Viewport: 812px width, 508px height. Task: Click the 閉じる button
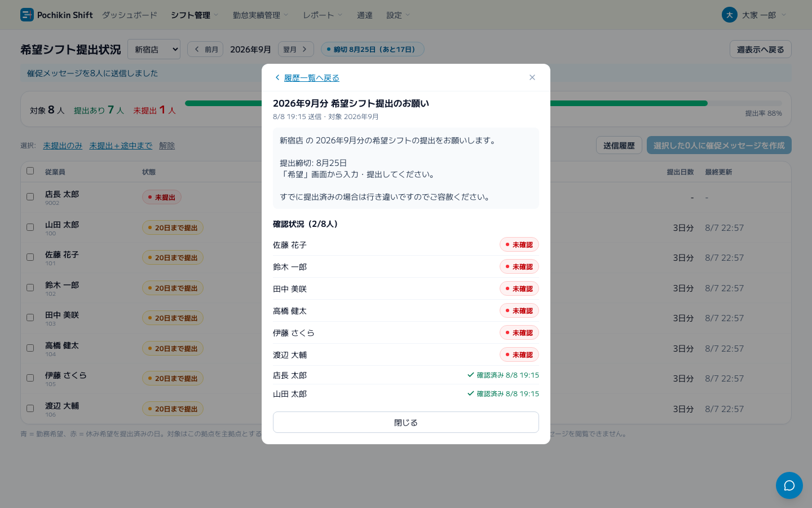pos(406,422)
